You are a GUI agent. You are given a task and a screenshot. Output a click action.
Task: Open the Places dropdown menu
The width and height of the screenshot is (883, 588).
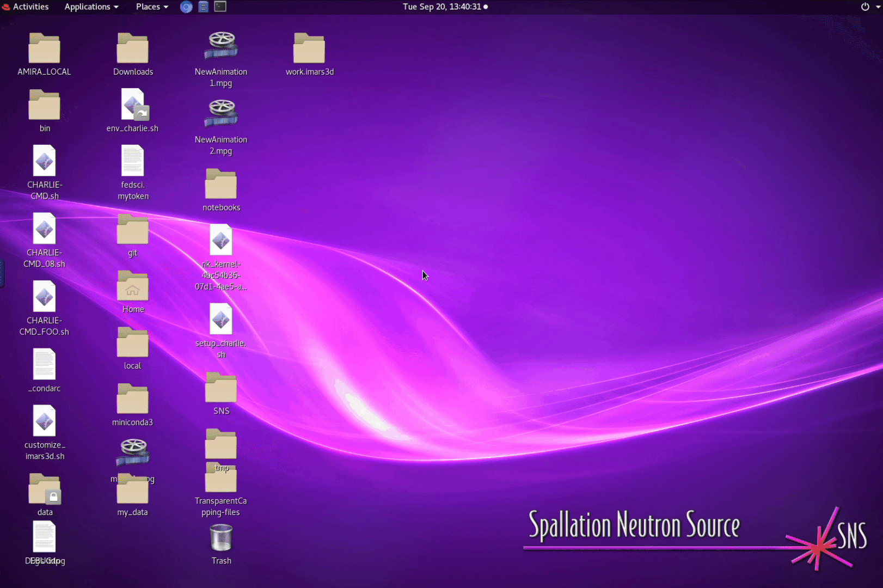click(x=151, y=7)
